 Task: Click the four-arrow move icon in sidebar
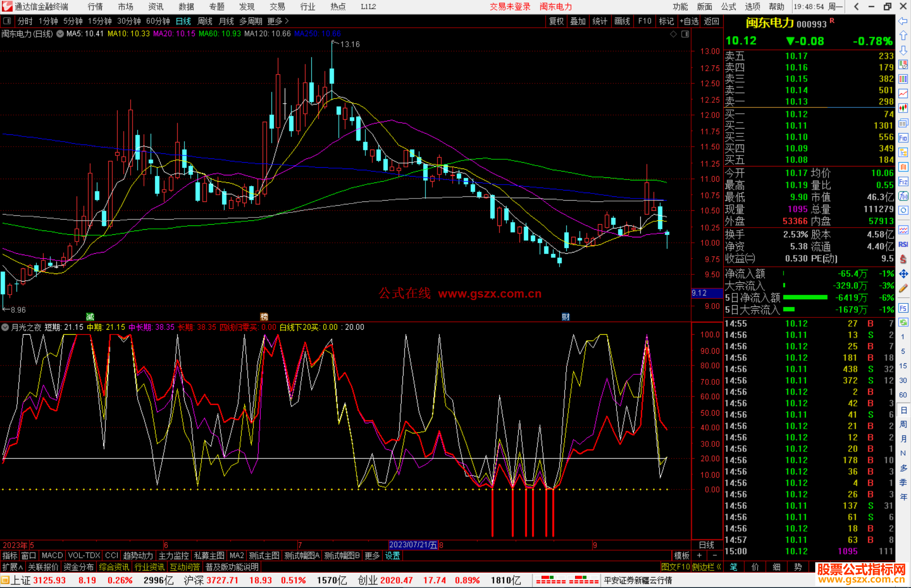pos(903,274)
